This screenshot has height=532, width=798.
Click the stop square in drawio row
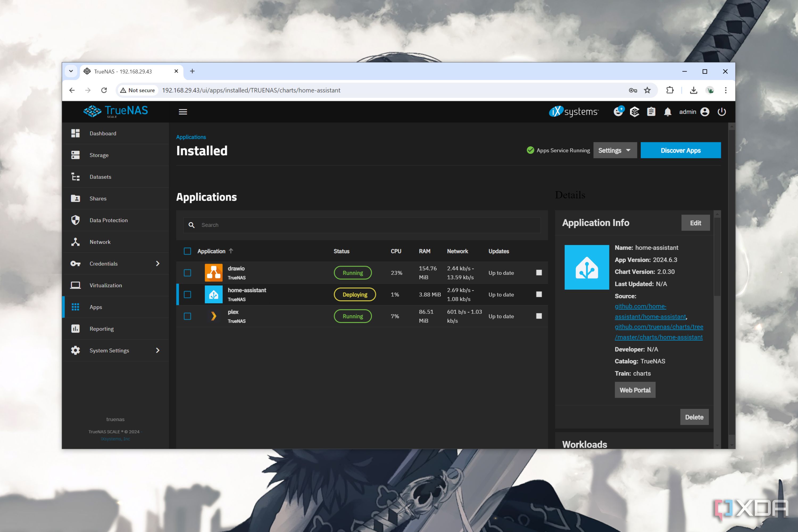pyautogui.click(x=539, y=273)
